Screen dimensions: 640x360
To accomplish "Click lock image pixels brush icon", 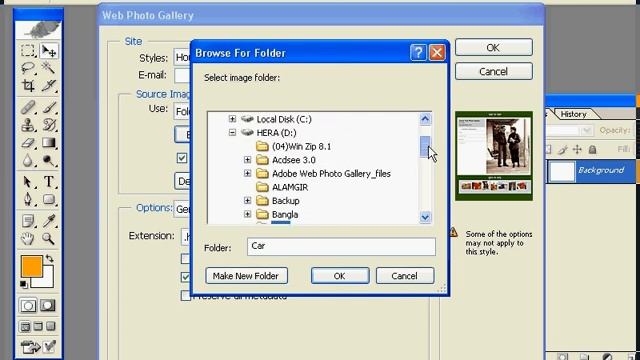I will point(563,149).
